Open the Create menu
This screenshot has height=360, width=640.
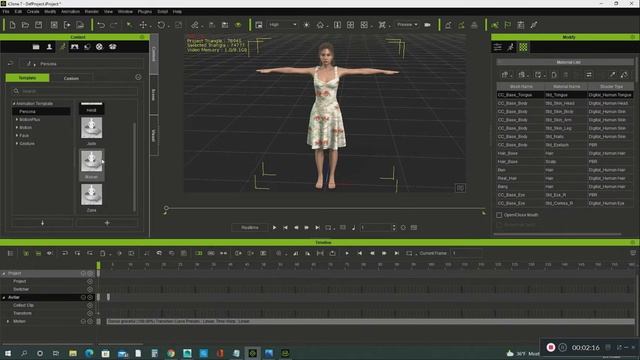point(33,11)
